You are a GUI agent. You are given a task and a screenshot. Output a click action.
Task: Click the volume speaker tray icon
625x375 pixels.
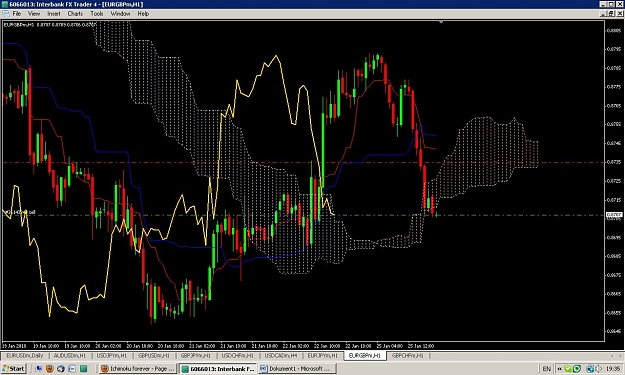598,369
